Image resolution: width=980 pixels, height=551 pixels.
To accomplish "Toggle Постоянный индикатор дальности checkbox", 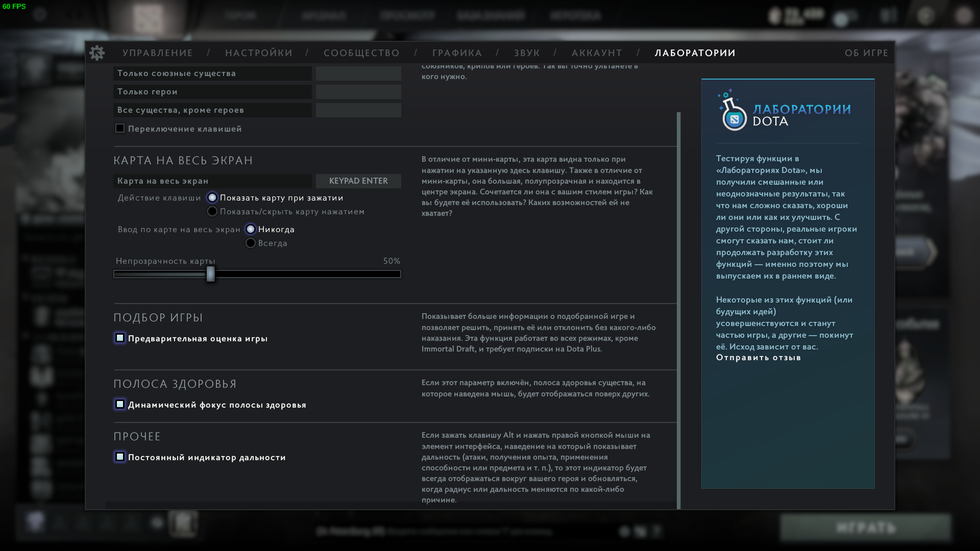I will click(x=120, y=457).
